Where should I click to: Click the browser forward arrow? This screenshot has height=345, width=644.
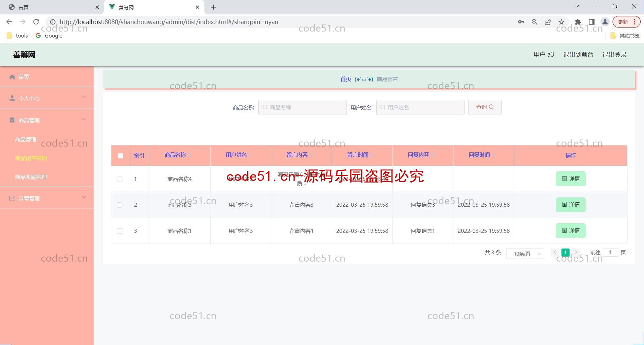(x=23, y=22)
